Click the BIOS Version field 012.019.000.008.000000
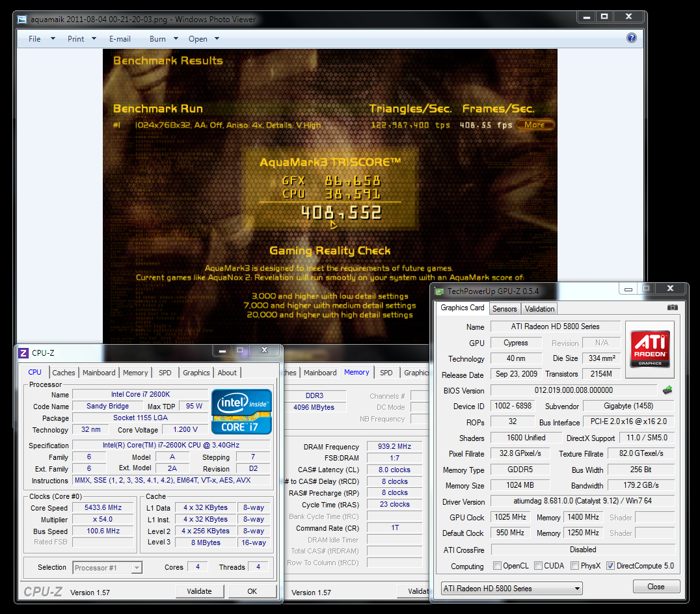Screen dimensions: 700x614 click(x=574, y=390)
